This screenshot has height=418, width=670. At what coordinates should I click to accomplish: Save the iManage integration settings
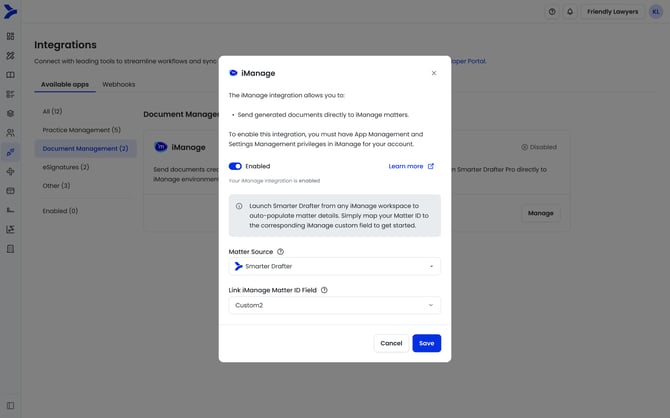coord(426,343)
